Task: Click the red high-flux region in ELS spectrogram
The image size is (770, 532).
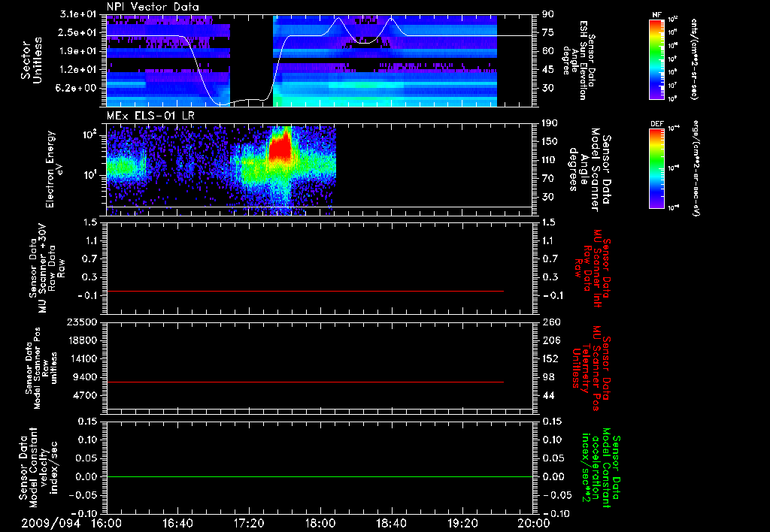Action: pyautogui.click(x=280, y=147)
